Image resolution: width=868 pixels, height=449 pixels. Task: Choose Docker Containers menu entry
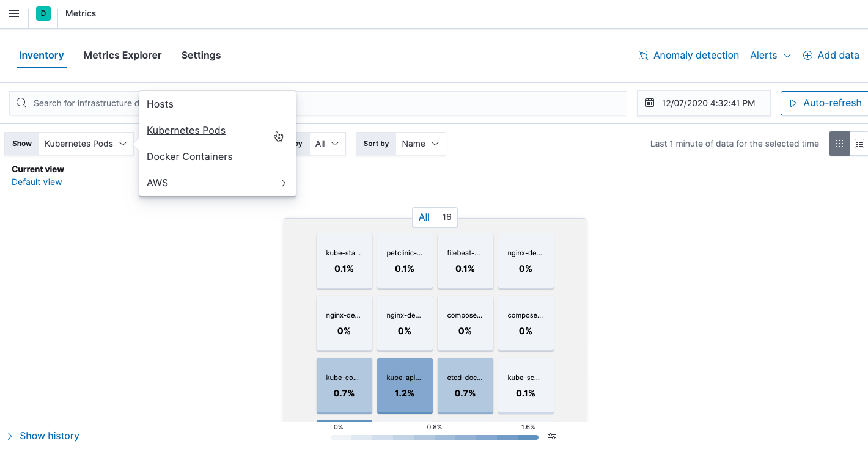coord(189,156)
